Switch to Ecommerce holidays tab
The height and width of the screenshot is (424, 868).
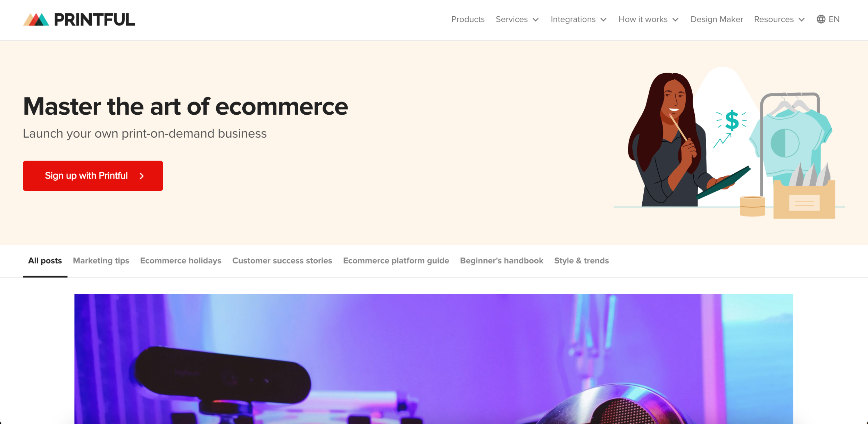click(x=181, y=261)
